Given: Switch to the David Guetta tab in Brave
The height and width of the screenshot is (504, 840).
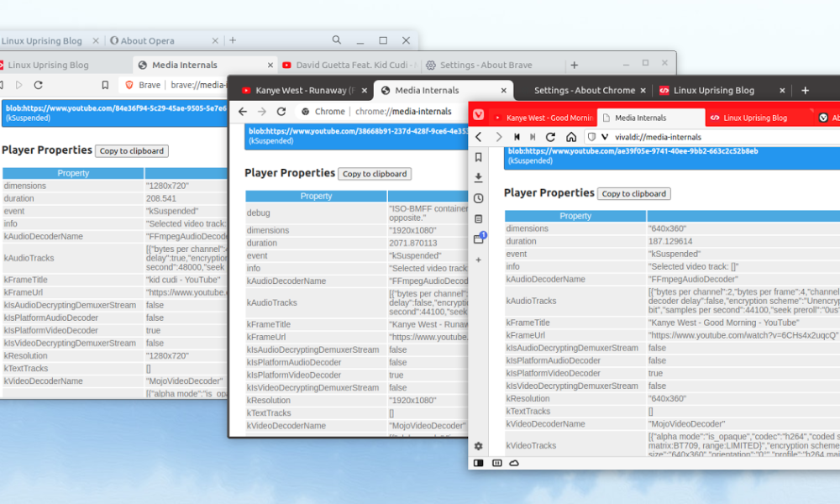Looking at the screenshot, I should click(x=349, y=65).
